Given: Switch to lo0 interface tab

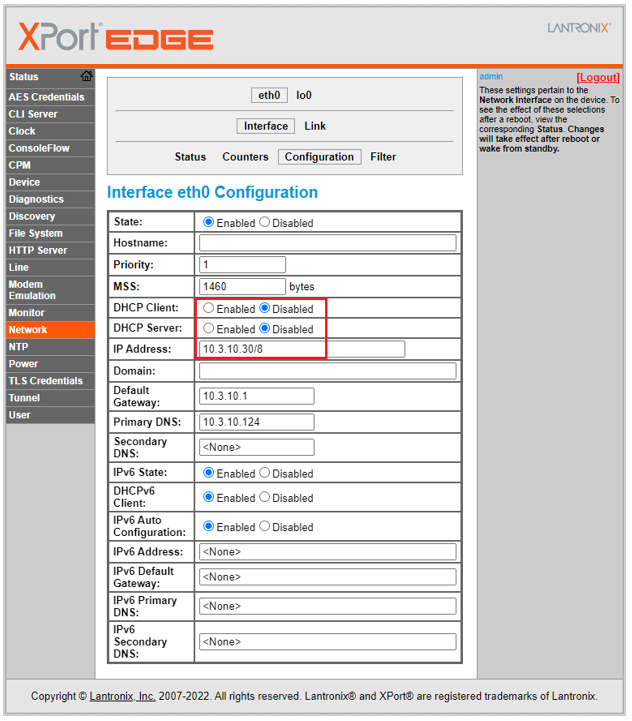Looking at the screenshot, I should [304, 95].
